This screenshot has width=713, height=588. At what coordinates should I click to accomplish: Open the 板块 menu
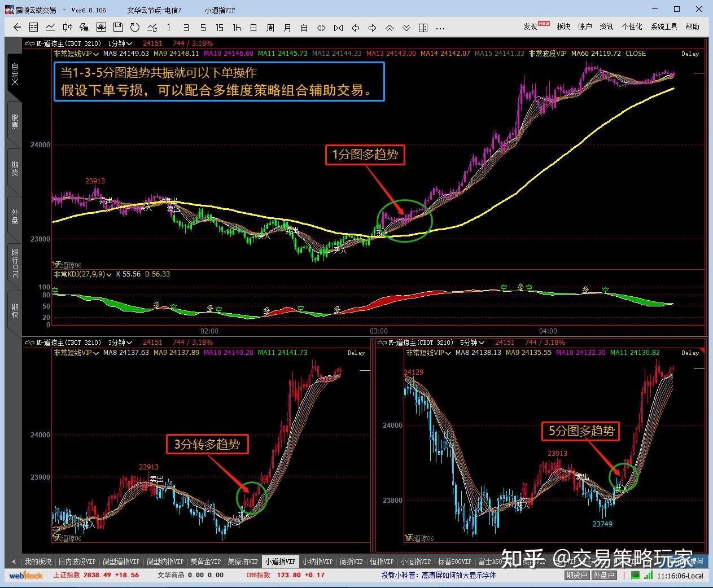click(563, 27)
